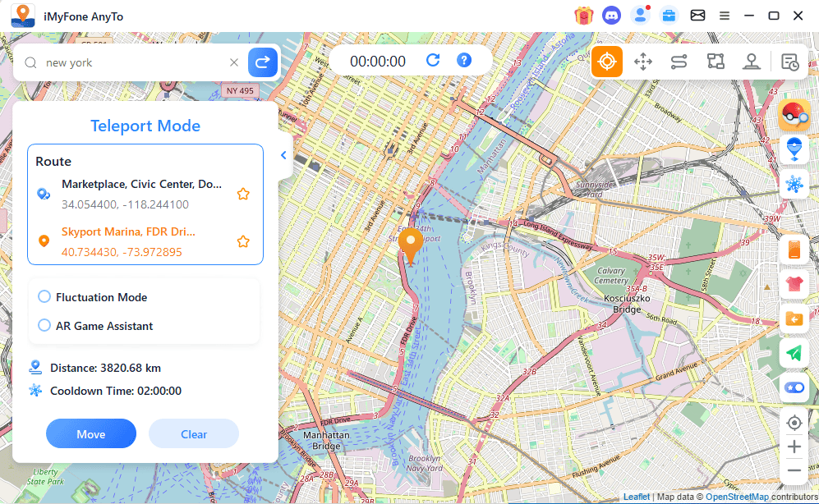Click the Move button
819x504 pixels.
[x=91, y=433]
